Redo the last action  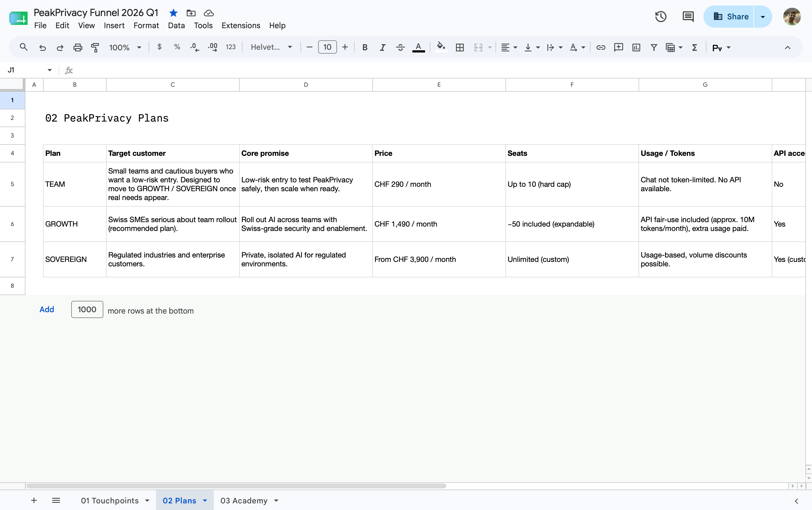(x=60, y=47)
